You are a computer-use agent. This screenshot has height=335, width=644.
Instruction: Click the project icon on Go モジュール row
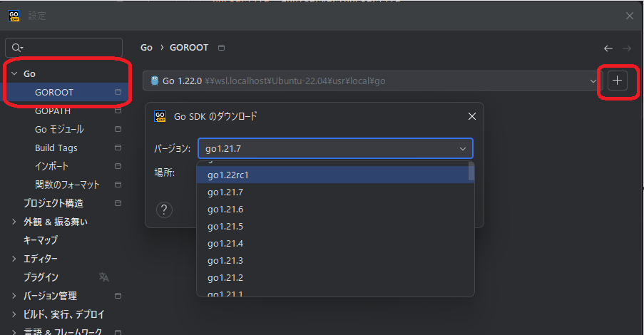[118, 129]
